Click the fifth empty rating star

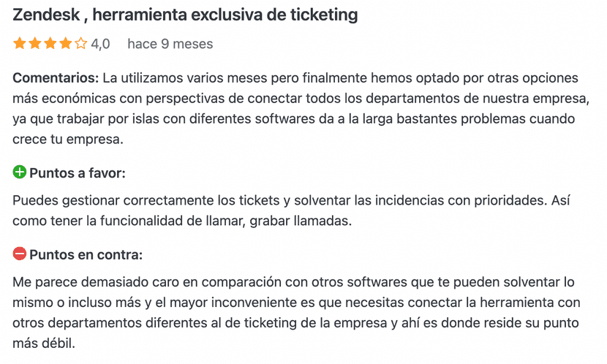click(x=80, y=44)
